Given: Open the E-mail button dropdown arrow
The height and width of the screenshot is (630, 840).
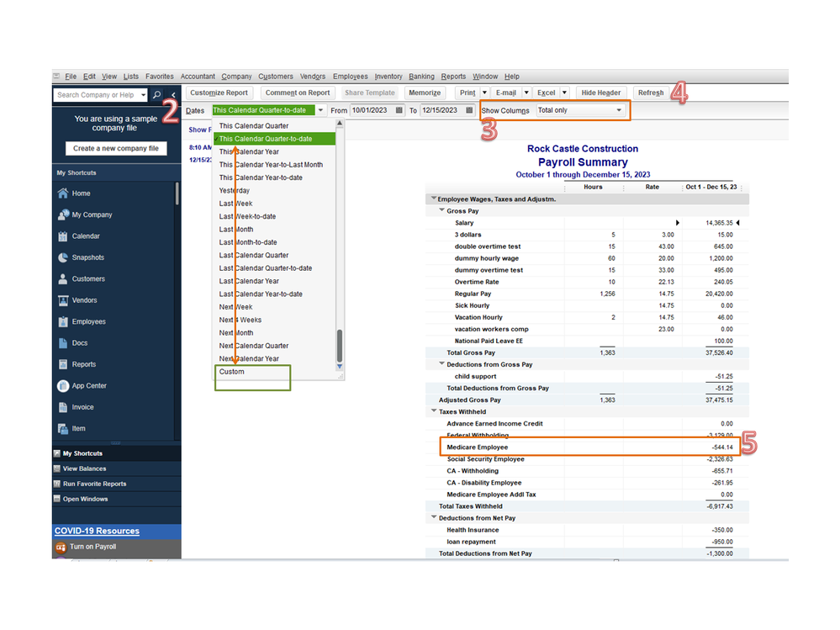Looking at the screenshot, I should [x=526, y=93].
